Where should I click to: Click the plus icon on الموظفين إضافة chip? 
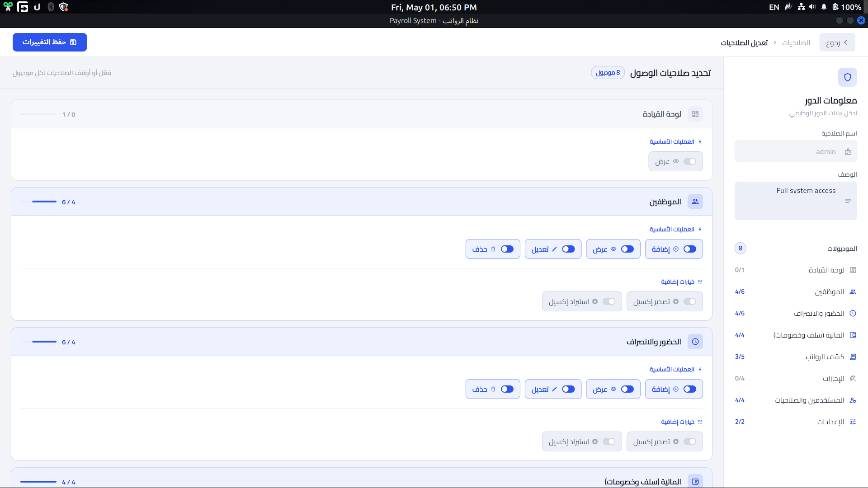[676, 249]
